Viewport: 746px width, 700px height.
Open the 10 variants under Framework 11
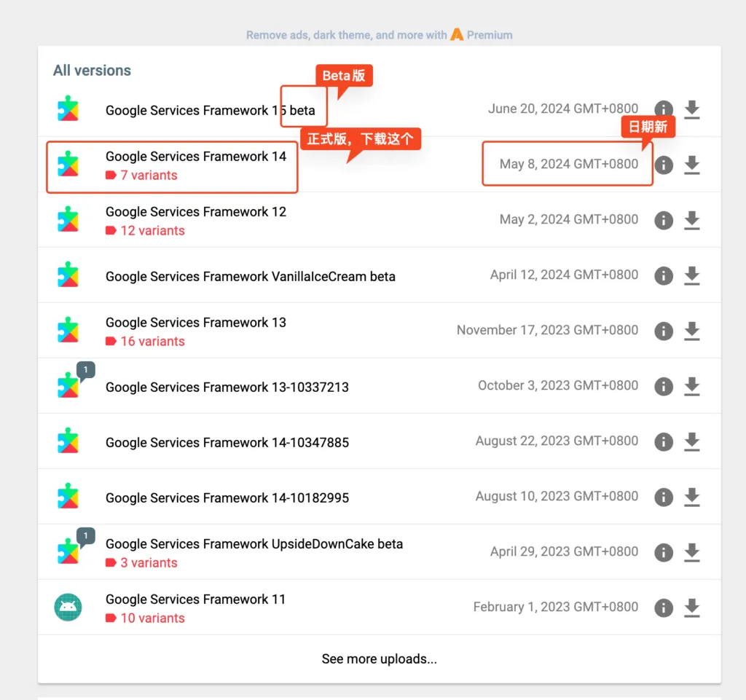coord(152,618)
